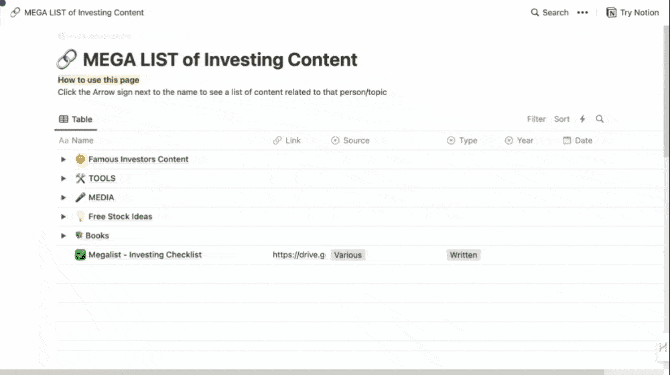The image size is (670, 375).
Task: Expand the Books row arrow
Action: (63, 236)
